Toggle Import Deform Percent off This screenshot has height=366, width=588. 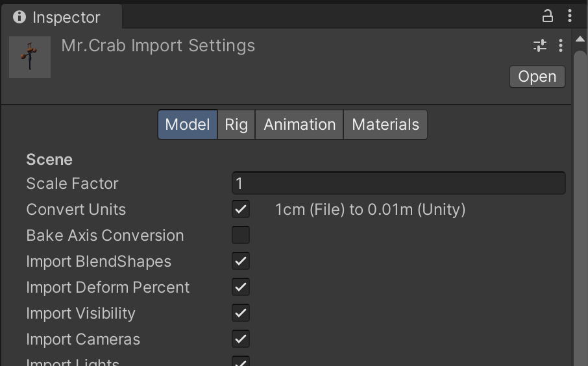(x=241, y=287)
